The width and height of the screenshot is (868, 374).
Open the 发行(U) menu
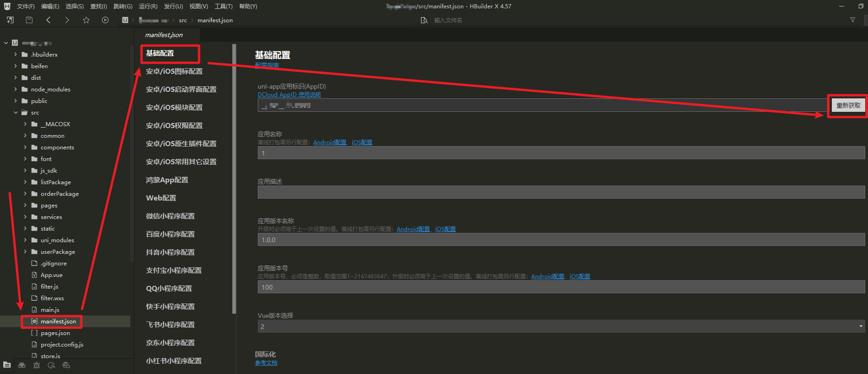click(173, 6)
